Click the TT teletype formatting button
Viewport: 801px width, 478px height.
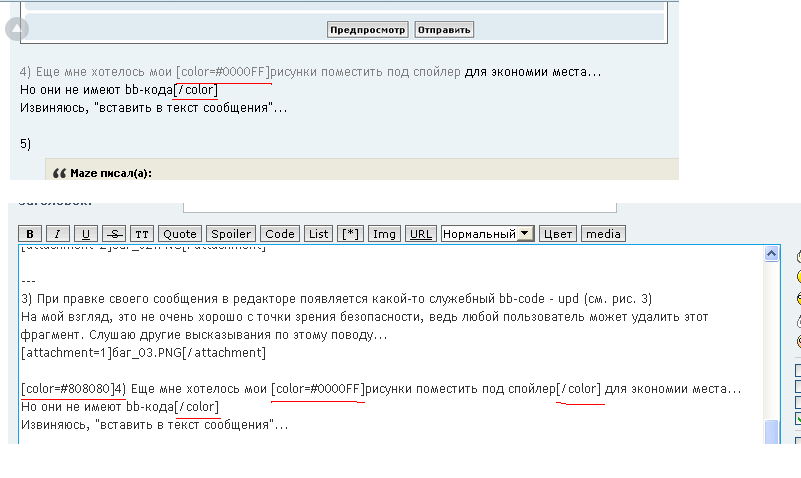pyautogui.click(x=142, y=234)
